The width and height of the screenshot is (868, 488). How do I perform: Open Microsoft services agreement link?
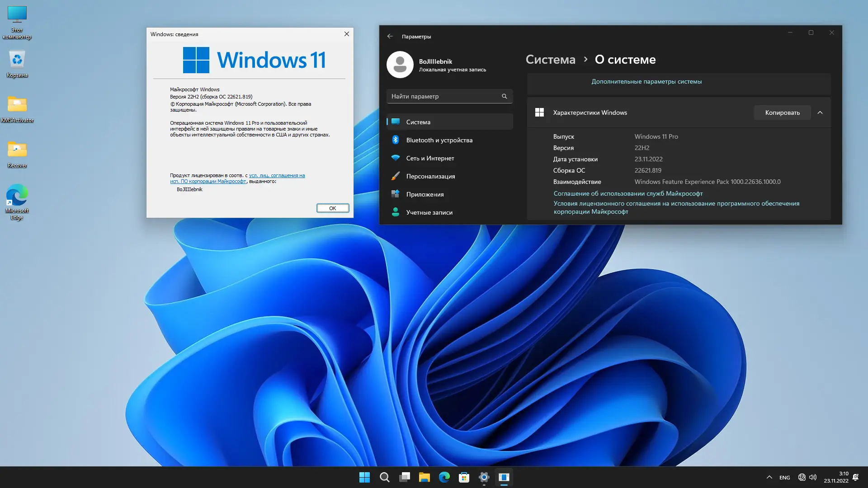pos(628,193)
